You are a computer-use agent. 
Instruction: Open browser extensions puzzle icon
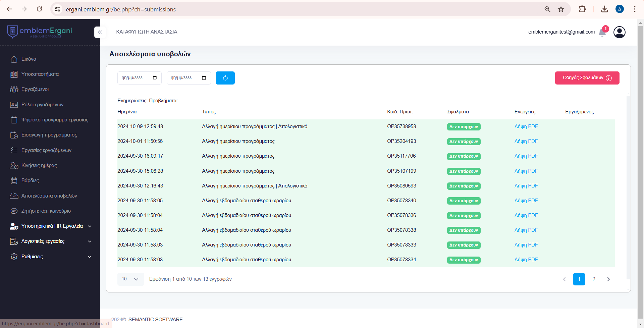click(582, 9)
